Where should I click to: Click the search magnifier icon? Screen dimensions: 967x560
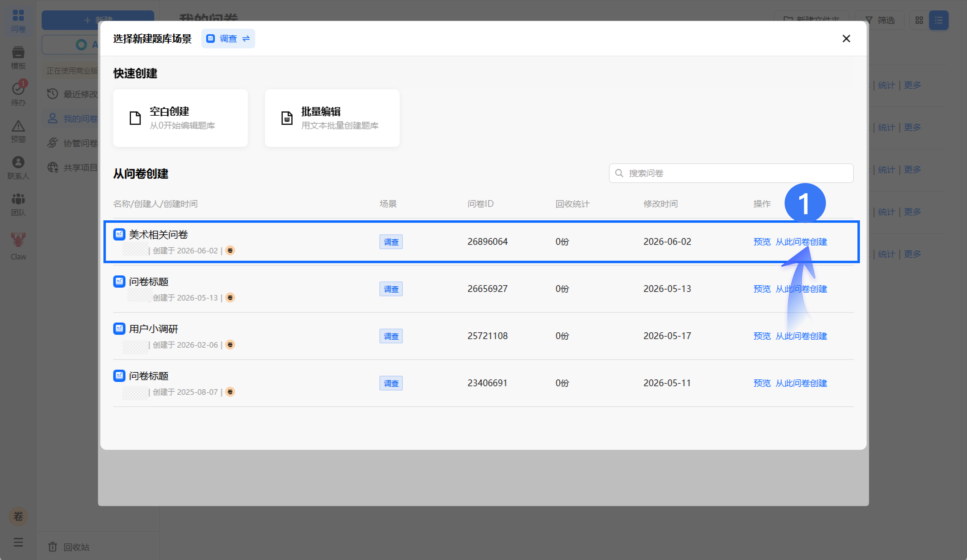(x=619, y=173)
